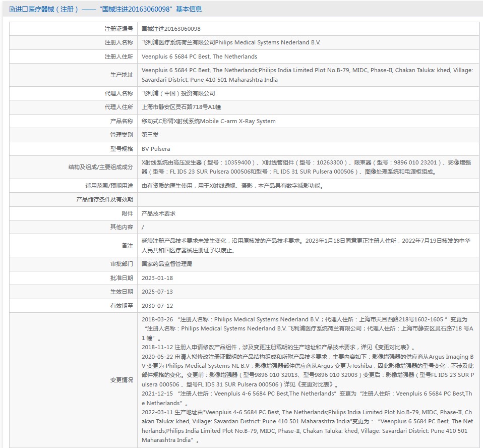Select the value 第三类
Image resolution: width=483 pixels, height=448 pixels.
point(150,135)
